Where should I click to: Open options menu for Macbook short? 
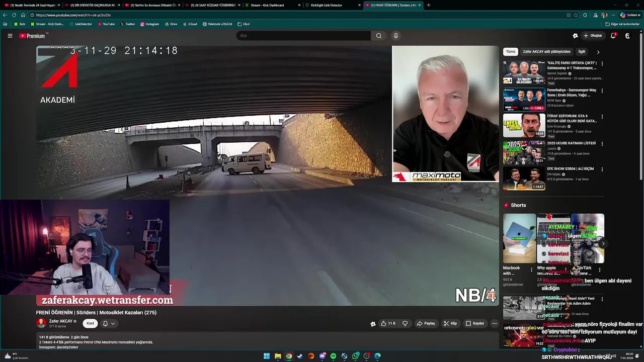coord(531,270)
